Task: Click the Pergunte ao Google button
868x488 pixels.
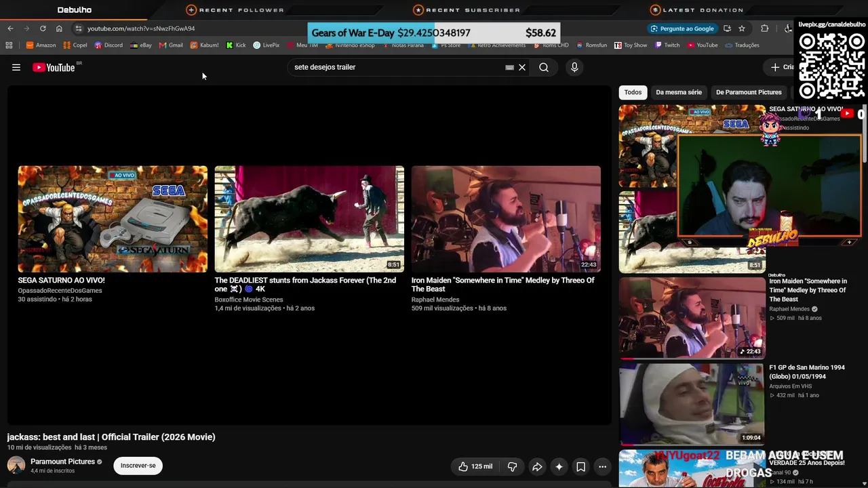Action: point(682,28)
